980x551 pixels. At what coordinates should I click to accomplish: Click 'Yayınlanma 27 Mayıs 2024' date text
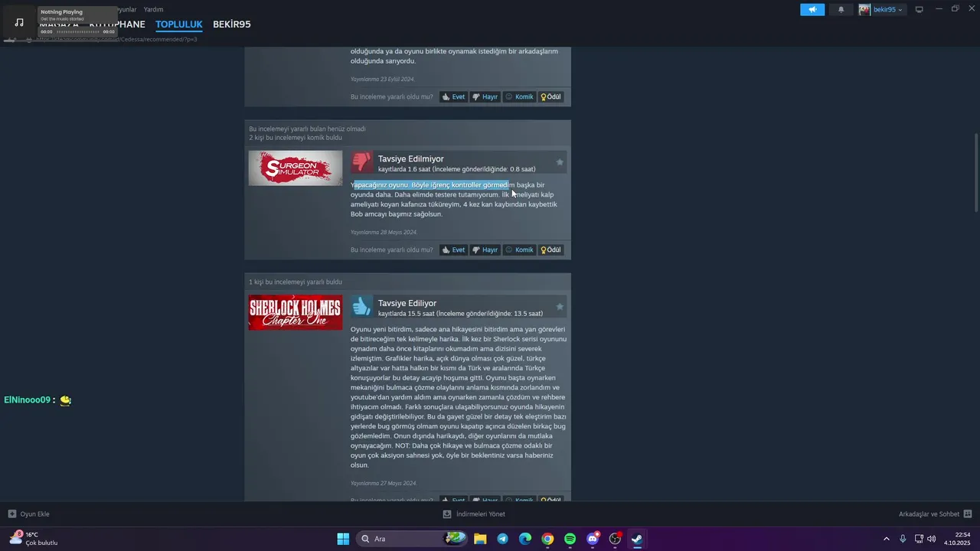tap(384, 484)
